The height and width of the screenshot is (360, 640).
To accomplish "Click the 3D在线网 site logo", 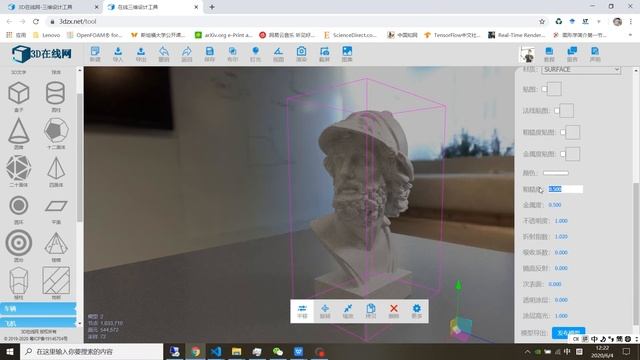I will [41, 54].
